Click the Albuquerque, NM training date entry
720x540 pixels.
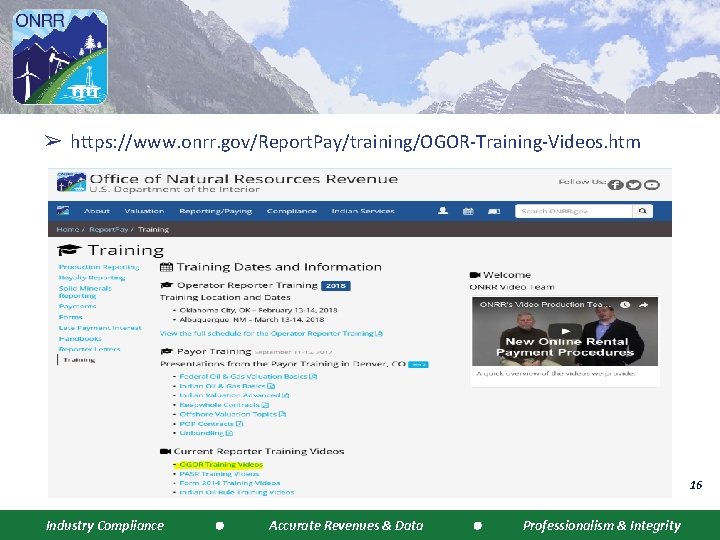coord(252,319)
